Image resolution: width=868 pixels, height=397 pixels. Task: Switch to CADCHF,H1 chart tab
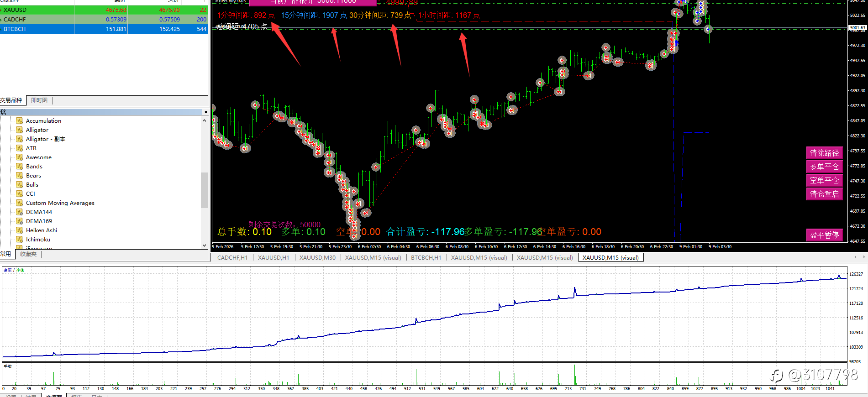[x=232, y=258]
